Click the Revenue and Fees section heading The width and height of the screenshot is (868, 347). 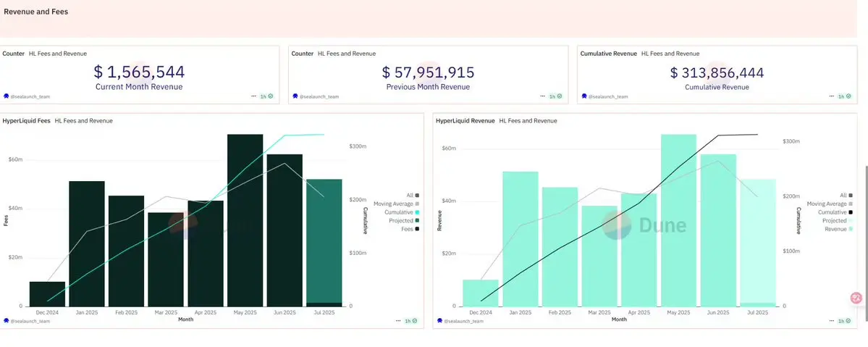click(36, 11)
